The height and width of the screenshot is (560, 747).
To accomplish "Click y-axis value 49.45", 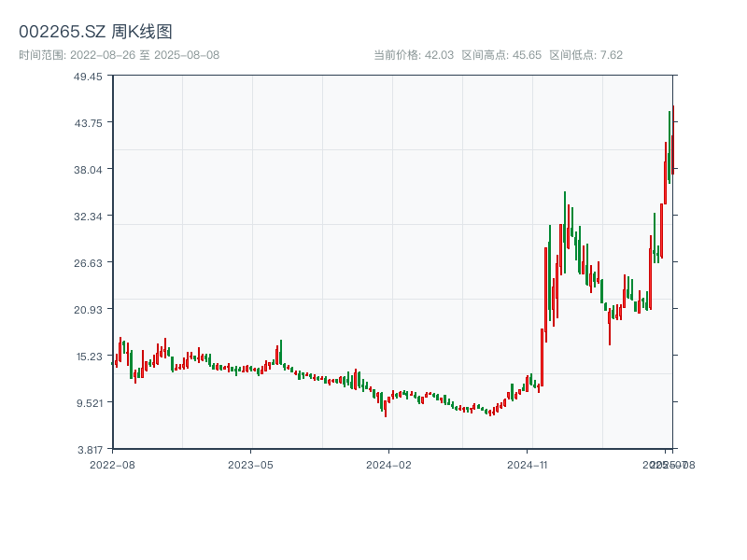I will click(x=88, y=77).
